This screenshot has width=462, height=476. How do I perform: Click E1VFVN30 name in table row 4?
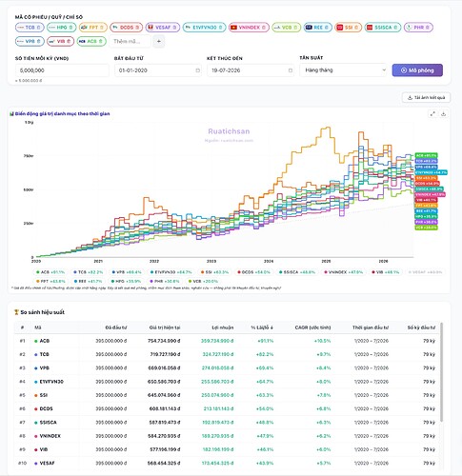[x=51, y=382]
